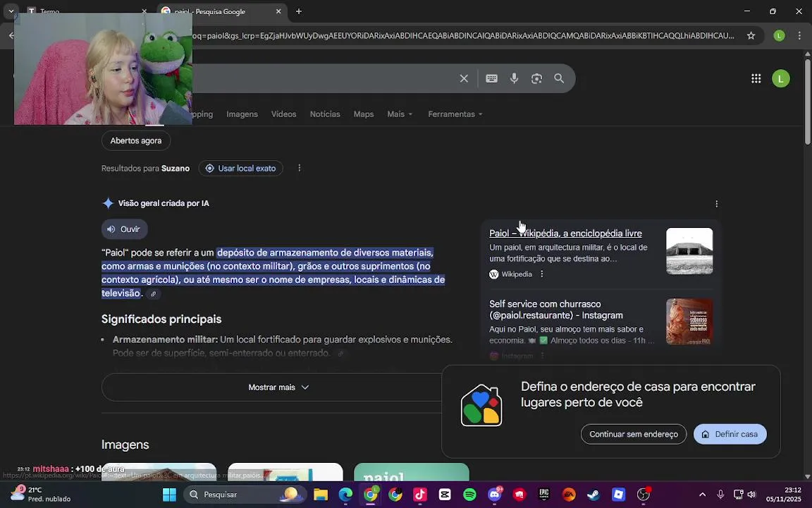
Task: Open volume control in system tray
Action: click(x=751, y=495)
